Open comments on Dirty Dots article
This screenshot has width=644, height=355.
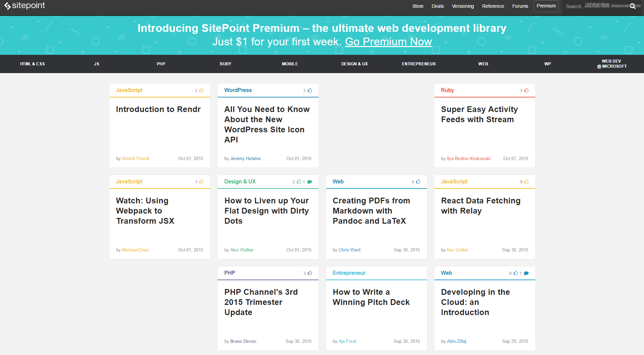coord(309,182)
